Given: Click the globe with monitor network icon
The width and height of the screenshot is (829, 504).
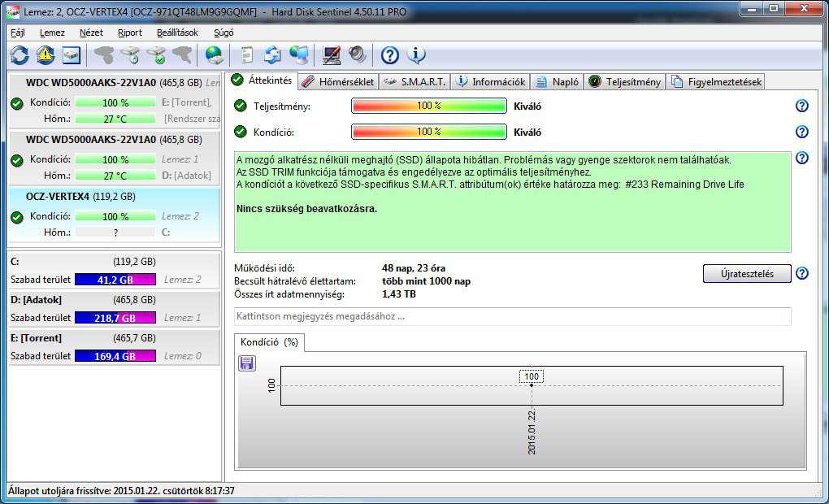Looking at the screenshot, I should coord(299,55).
